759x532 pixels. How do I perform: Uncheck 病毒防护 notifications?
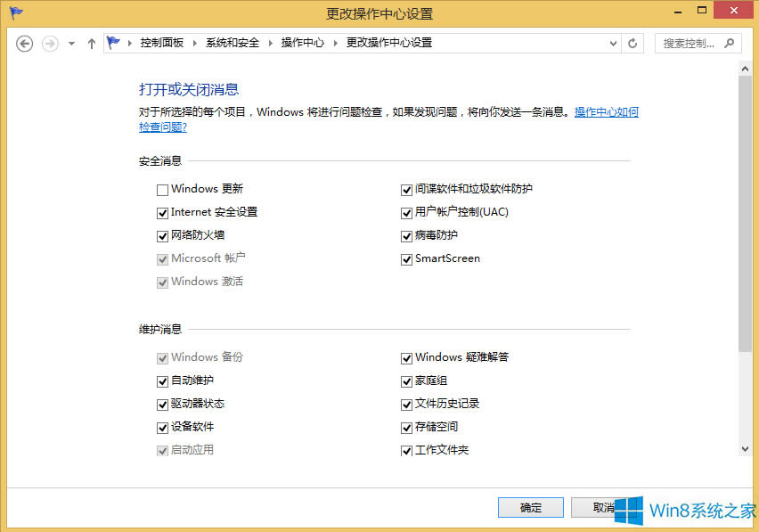tap(406, 235)
